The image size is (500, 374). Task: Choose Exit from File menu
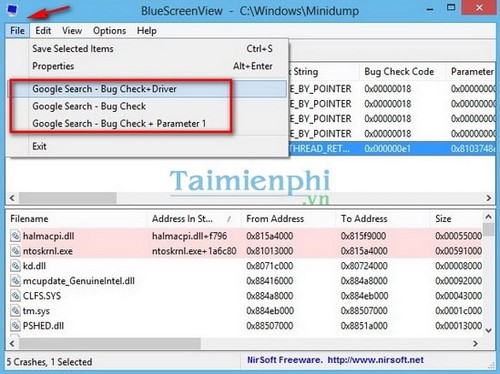click(x=147, y=146)
